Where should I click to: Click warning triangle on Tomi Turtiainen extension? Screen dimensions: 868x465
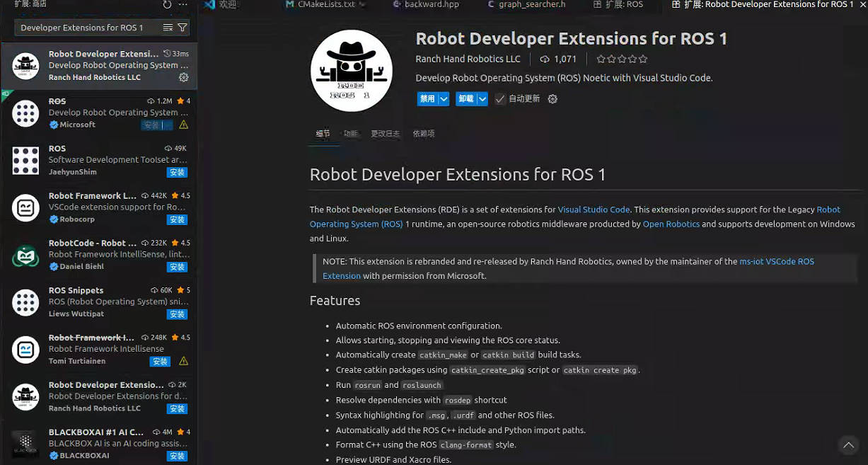coord(183,361)
